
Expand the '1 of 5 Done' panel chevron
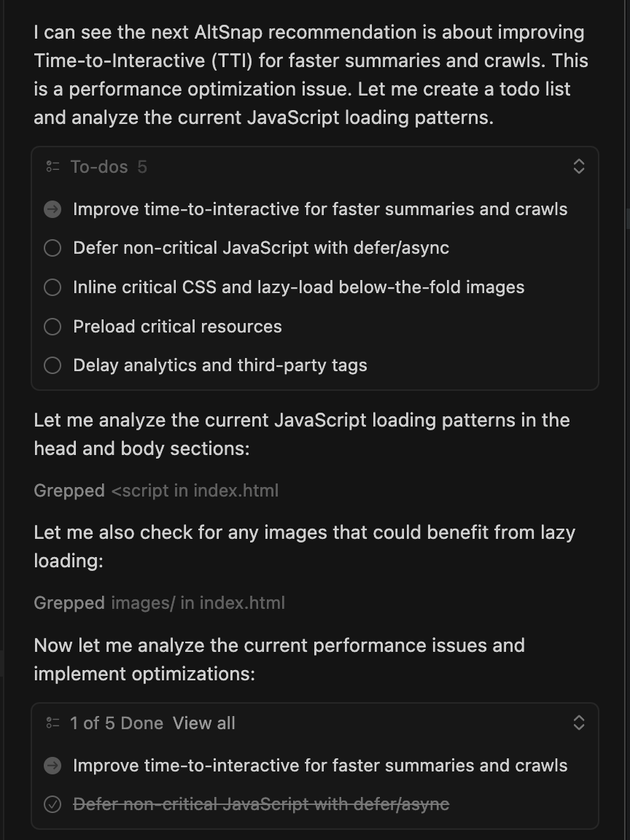pos(579,723)
